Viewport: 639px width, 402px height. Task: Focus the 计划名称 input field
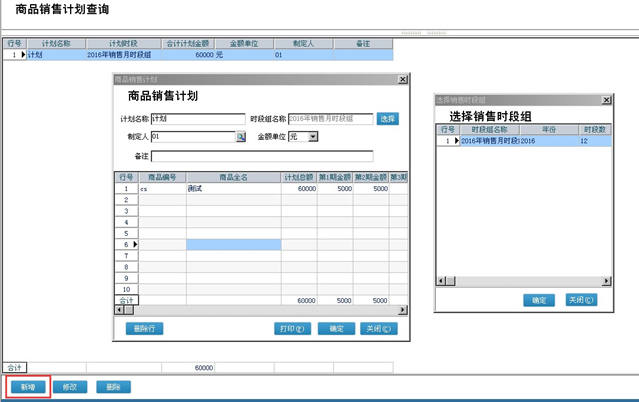click(197, 119)
